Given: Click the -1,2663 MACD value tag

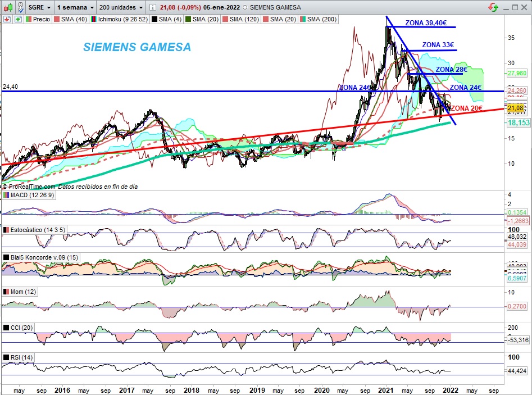Looking at the screenshot, I should (x=518, y=221).
